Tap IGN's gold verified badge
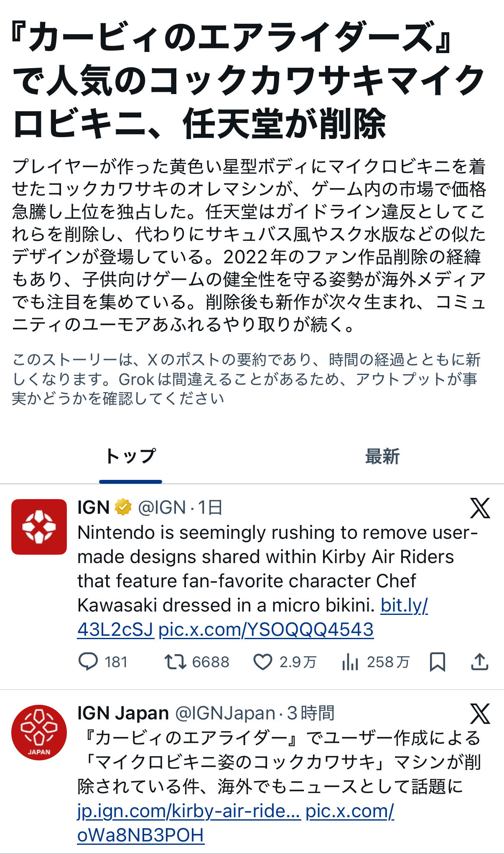The width and height of the screenshot is (504, 854). [x=123, y=508]
